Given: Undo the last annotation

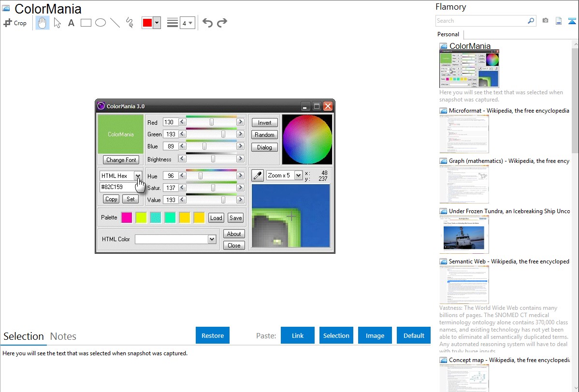Looking at the screenshot, I should pos(207,23).
